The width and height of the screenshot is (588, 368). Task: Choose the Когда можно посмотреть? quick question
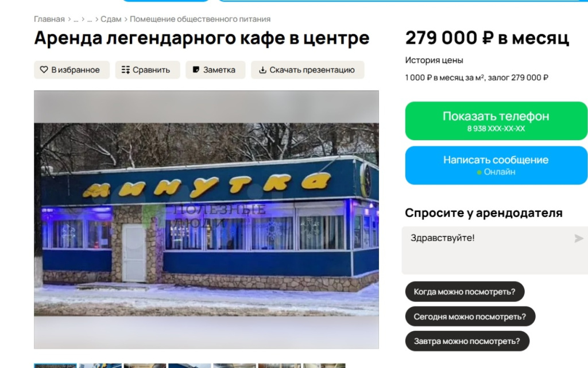click(465, 292)
